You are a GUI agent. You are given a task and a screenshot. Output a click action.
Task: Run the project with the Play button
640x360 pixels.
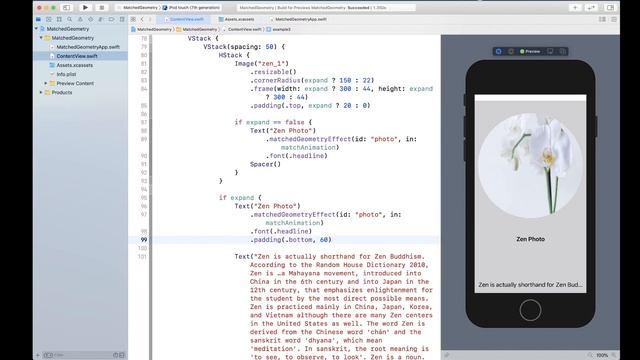tap(85, 7)
